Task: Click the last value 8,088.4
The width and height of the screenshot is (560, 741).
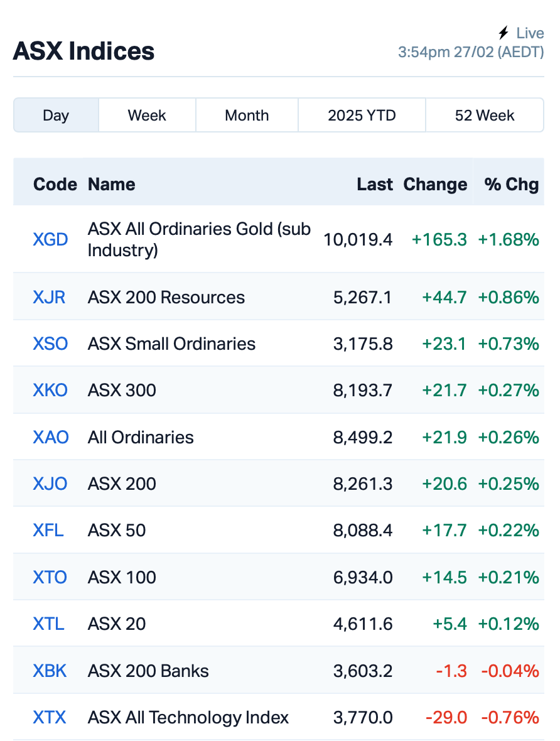Action: [363, 530]
